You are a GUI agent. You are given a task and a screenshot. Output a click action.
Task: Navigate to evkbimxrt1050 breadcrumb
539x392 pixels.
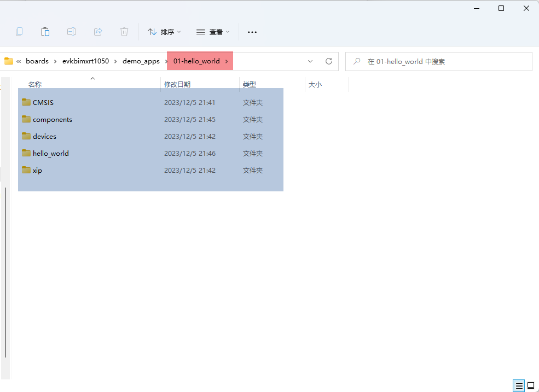coord(85,61)
